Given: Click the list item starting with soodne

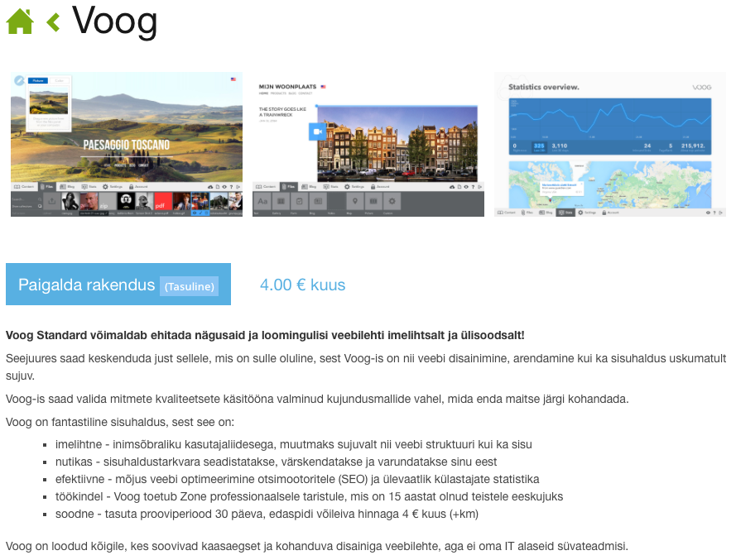Looking at the screenshot, I should coord(267,514).
